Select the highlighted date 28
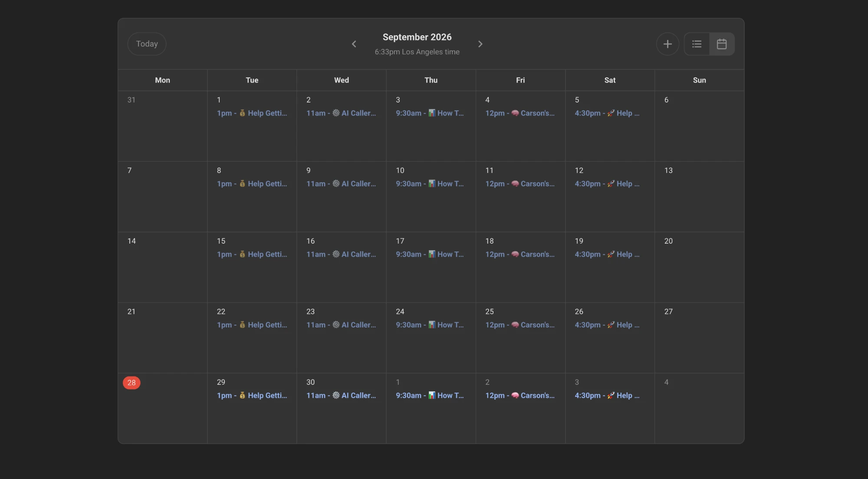 pyautogui.click(x=132, y=383)
